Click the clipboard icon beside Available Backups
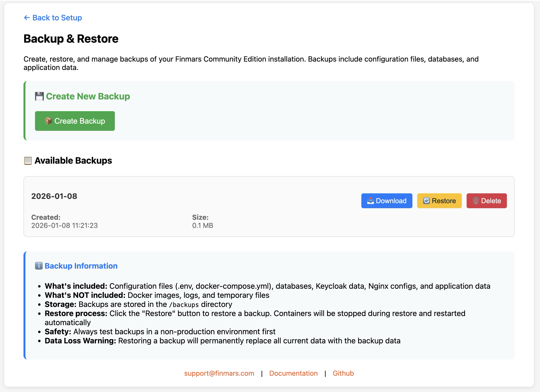The height and width of the screenshot is (392, 540). (x=28, y=161)
